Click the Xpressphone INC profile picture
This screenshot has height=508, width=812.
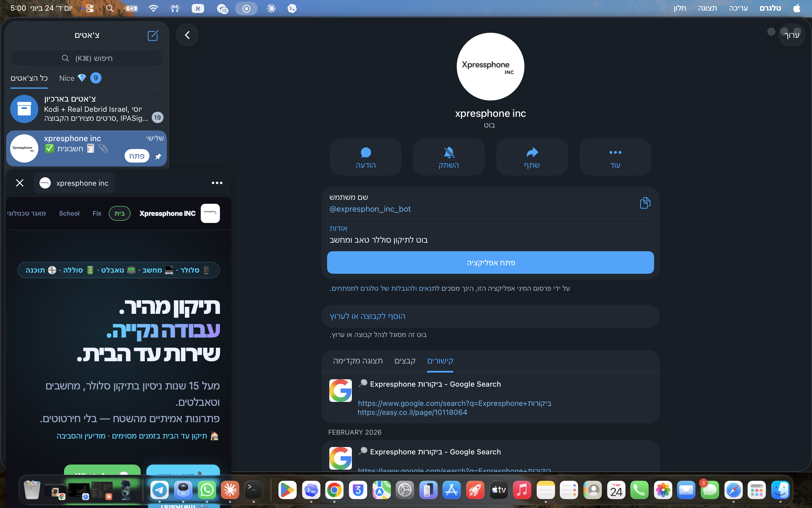coord(490,66)
